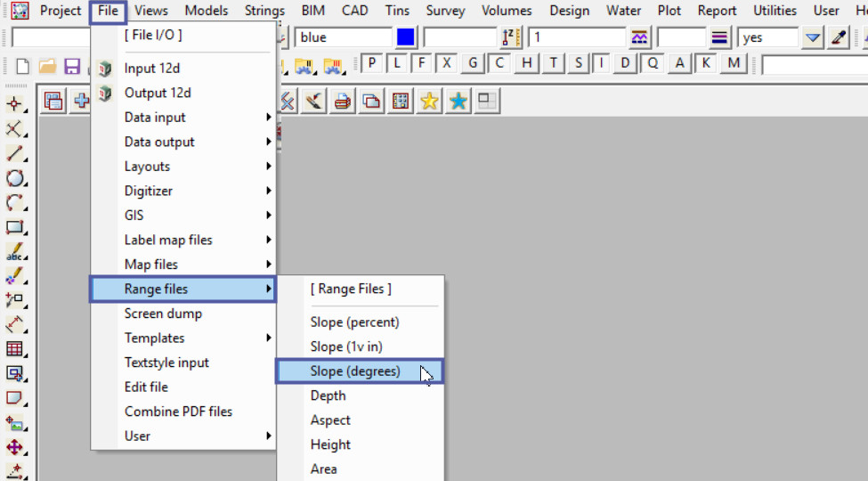Image resolution: width=868 pixels, height=481 pixels.
Task: Choose Output 12d from File menu
Action: [x=183, y=93]
